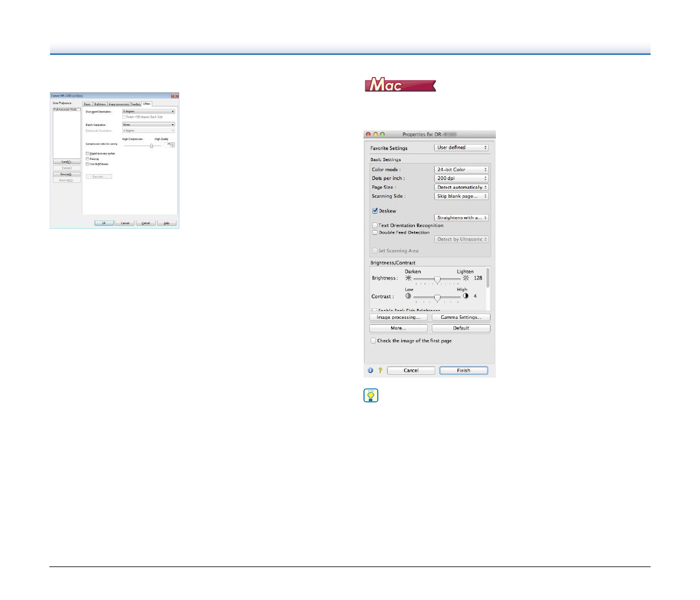Screen dimensions: 700x600
Task: Click the Low contrast half-circle icon
Action: [x=408, y=296]
